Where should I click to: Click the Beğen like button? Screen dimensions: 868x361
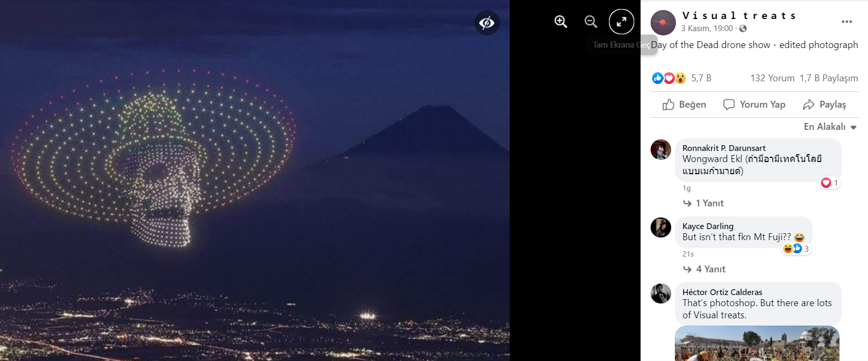pos(684,104)
